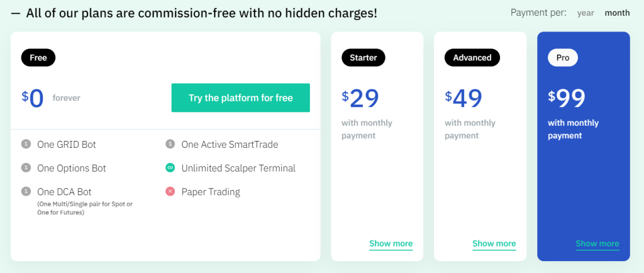
Task: Select the Pro plan badge
Action: [563, 57]
